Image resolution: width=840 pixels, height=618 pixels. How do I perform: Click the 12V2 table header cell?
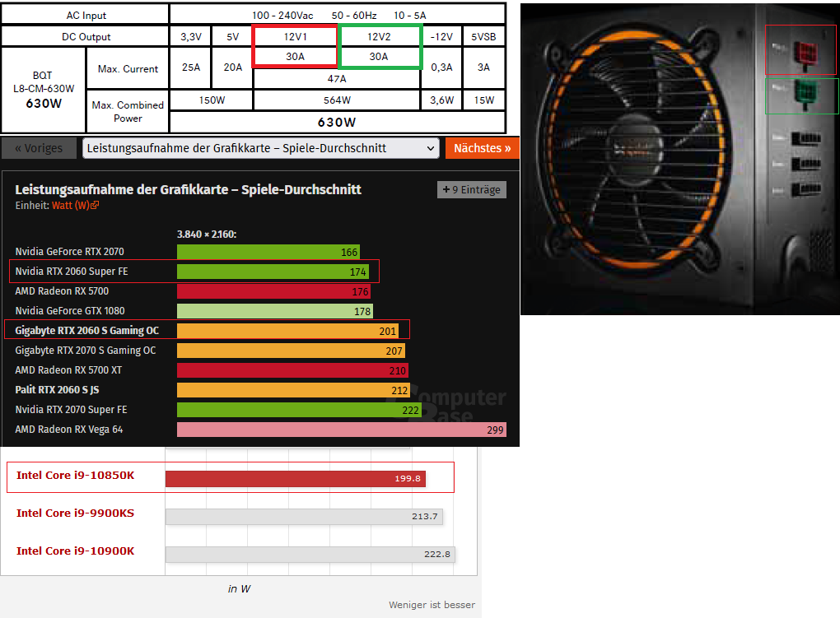coord(379,36)
